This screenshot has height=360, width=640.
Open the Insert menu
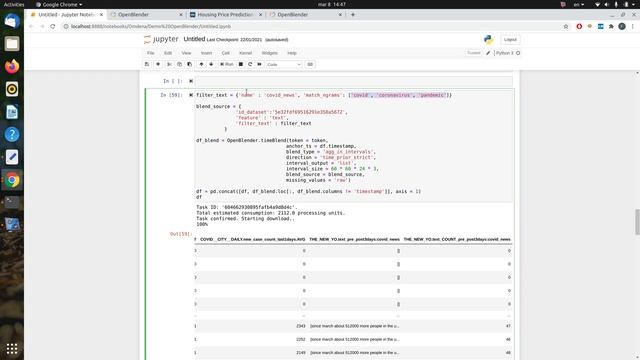(206, 53)
